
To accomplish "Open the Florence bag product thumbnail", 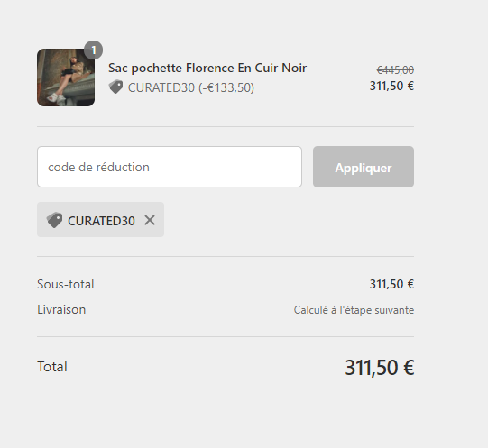I will 66,78.
